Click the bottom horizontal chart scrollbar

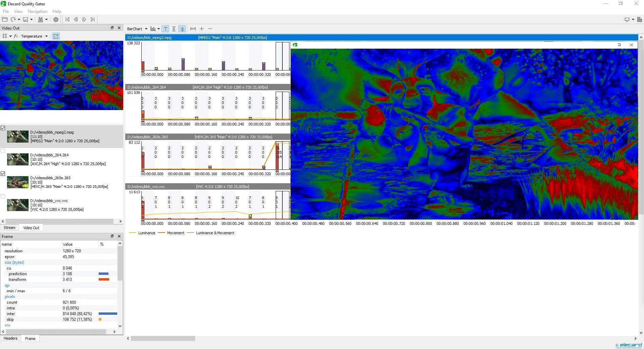tap(163, 338)
